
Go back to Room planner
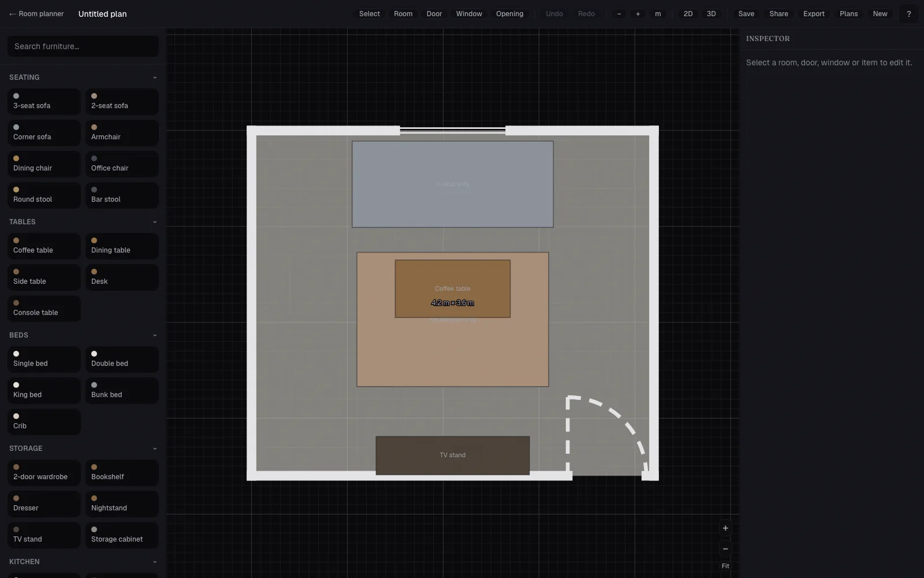(36, 14)
